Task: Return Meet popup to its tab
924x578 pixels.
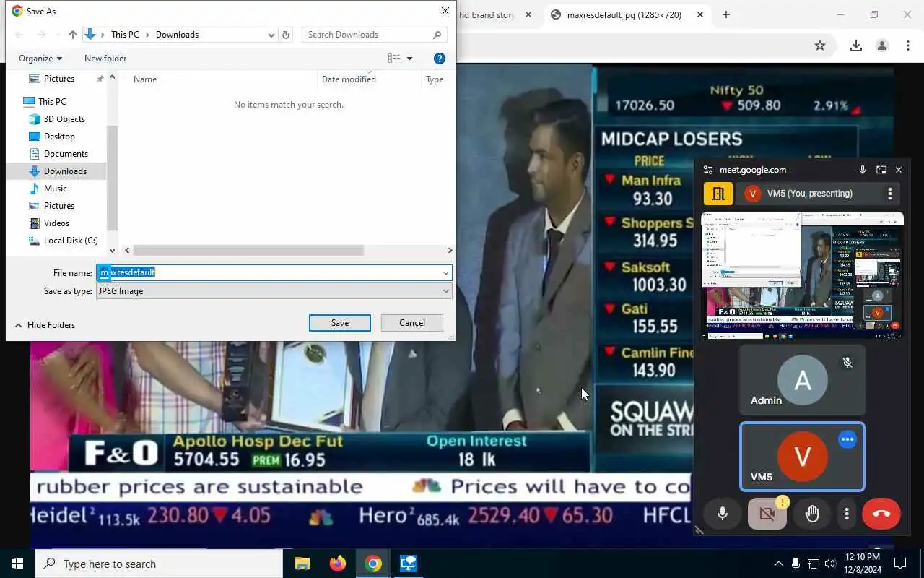Action: (881, 170)
